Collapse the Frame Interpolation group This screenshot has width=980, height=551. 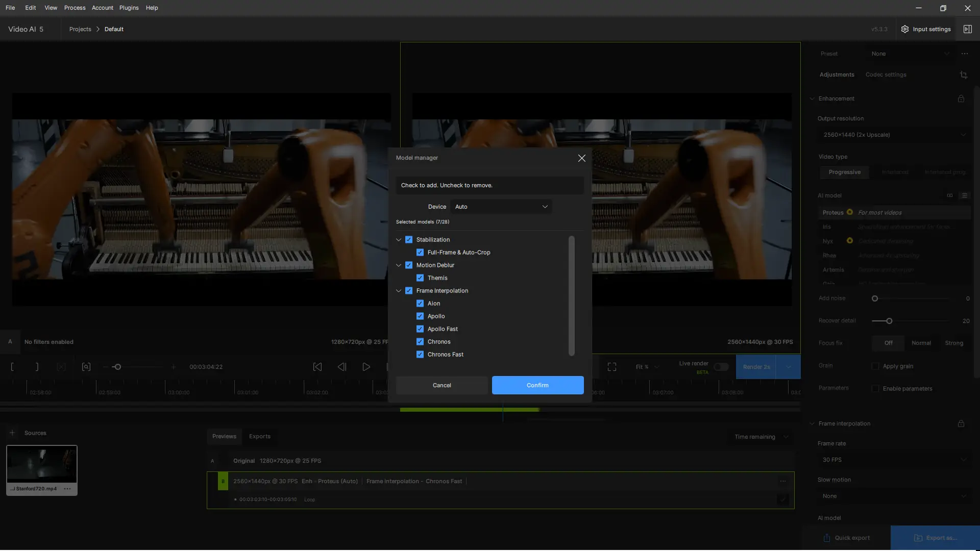399,291
